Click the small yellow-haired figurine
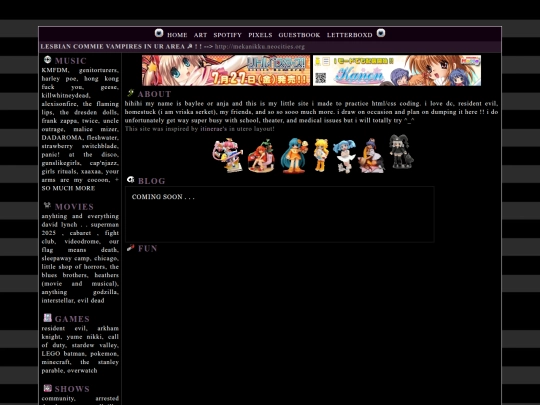The height and width of the screenshot is (405, 540). coord(321,155)
